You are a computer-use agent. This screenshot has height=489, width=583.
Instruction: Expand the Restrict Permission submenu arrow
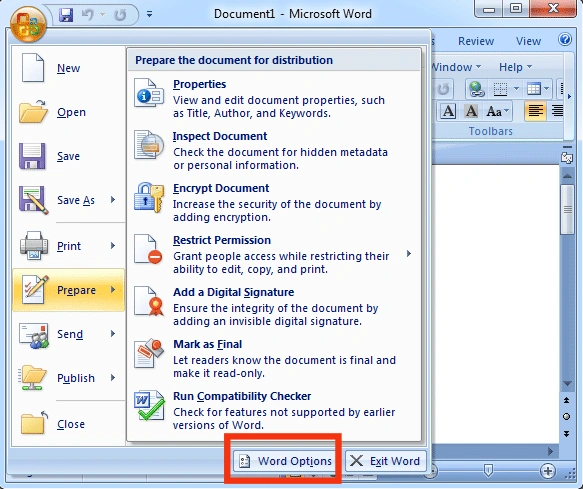(409, 254)
